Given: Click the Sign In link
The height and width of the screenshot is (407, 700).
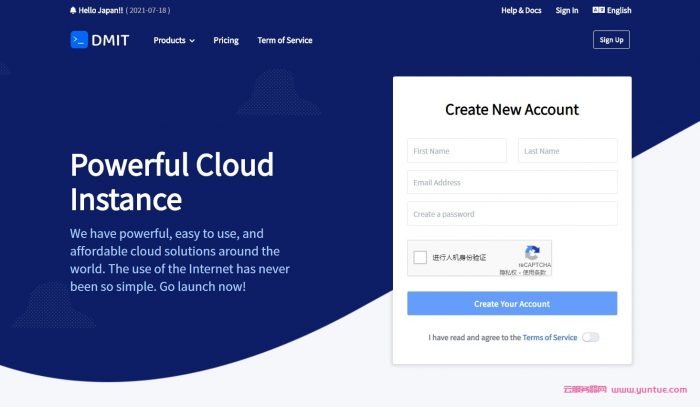Looking at the screenshot, I should point(567,10).
